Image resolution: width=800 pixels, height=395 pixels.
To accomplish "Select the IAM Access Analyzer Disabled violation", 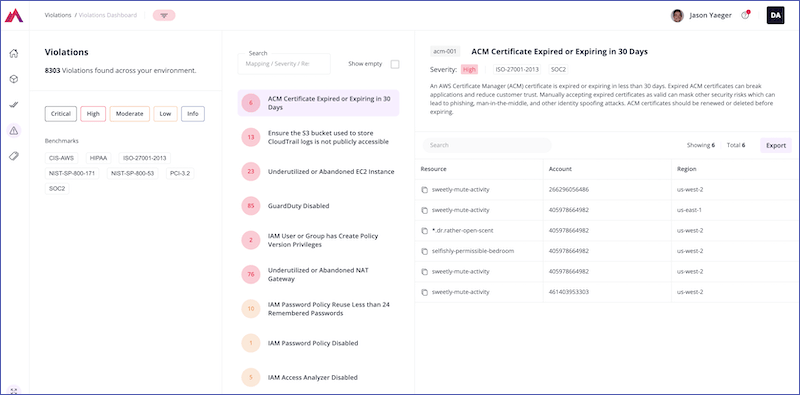I will tap(318, 378).
